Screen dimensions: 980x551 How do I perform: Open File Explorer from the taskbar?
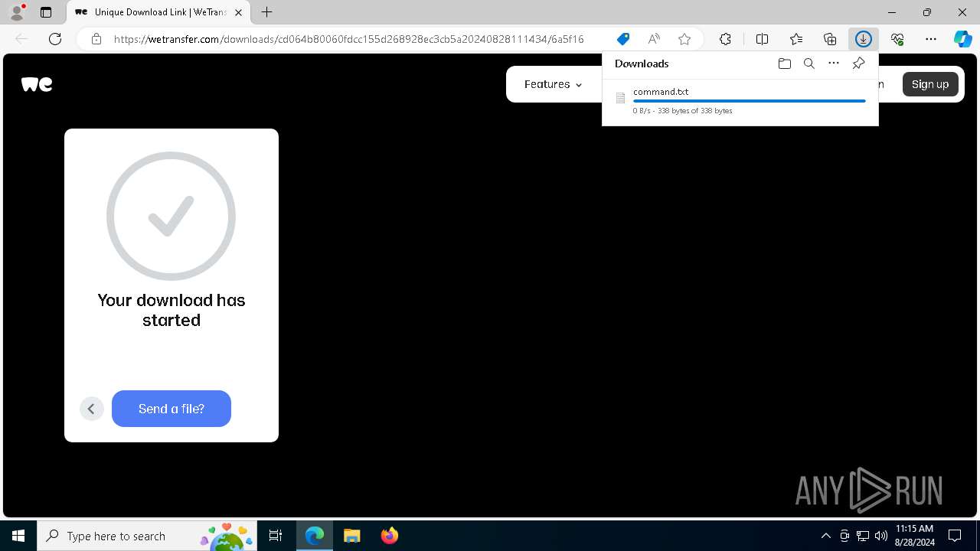351,536
